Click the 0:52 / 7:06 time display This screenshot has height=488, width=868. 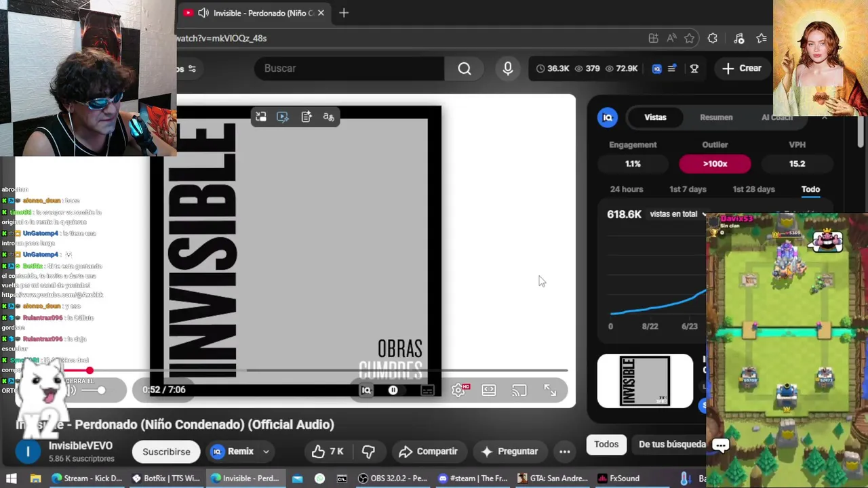point(164,390)
